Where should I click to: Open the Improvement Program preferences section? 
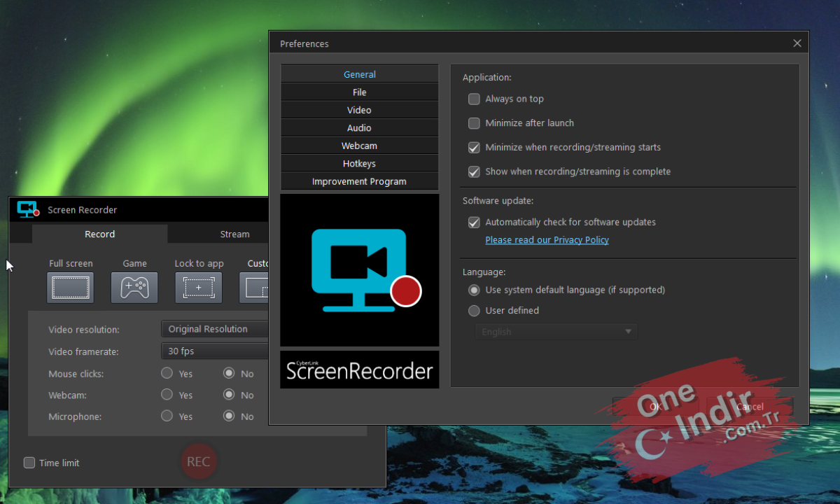point(360,181)
